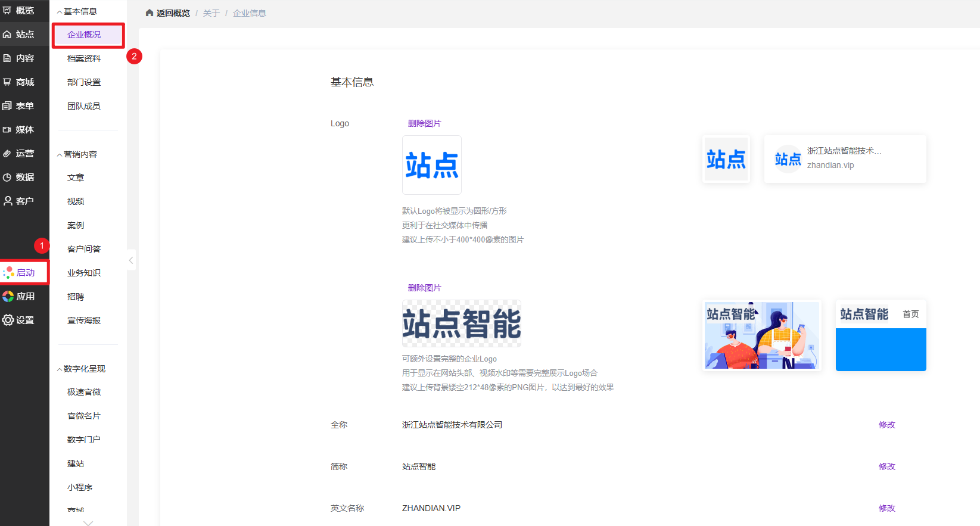980x526 pixels.
Task: Click 修改 link for 全称 company name
Action: (886, 425)
